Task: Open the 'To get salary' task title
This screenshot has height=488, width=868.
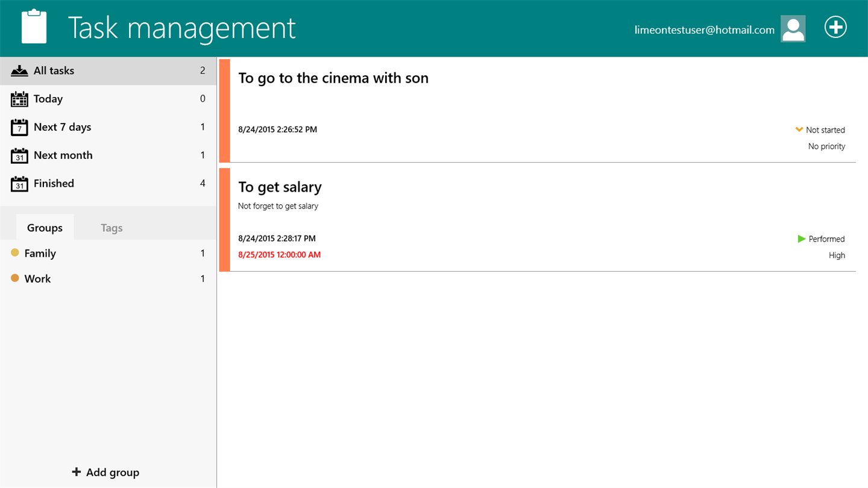Action: pyautogui.click(x=280, y=187)
